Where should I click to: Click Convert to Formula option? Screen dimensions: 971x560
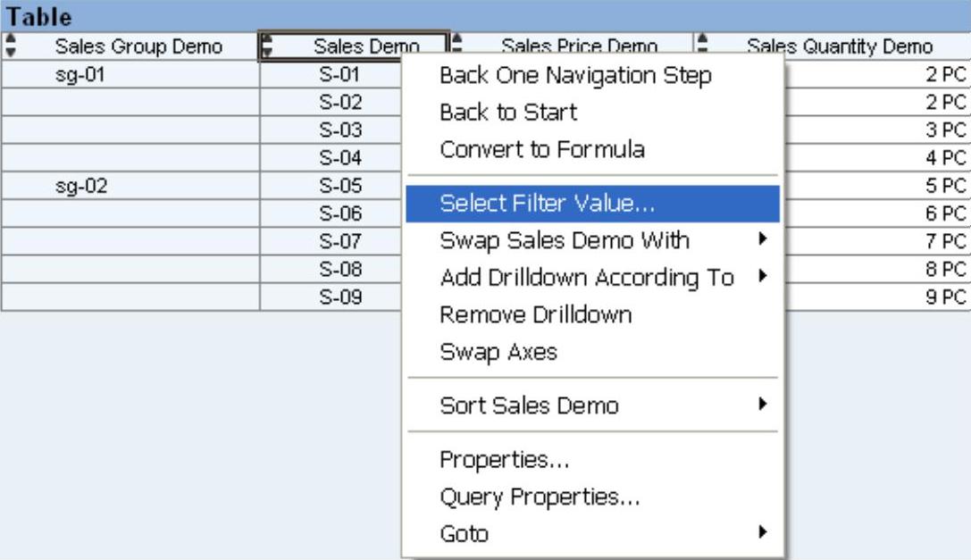point(541,149)
